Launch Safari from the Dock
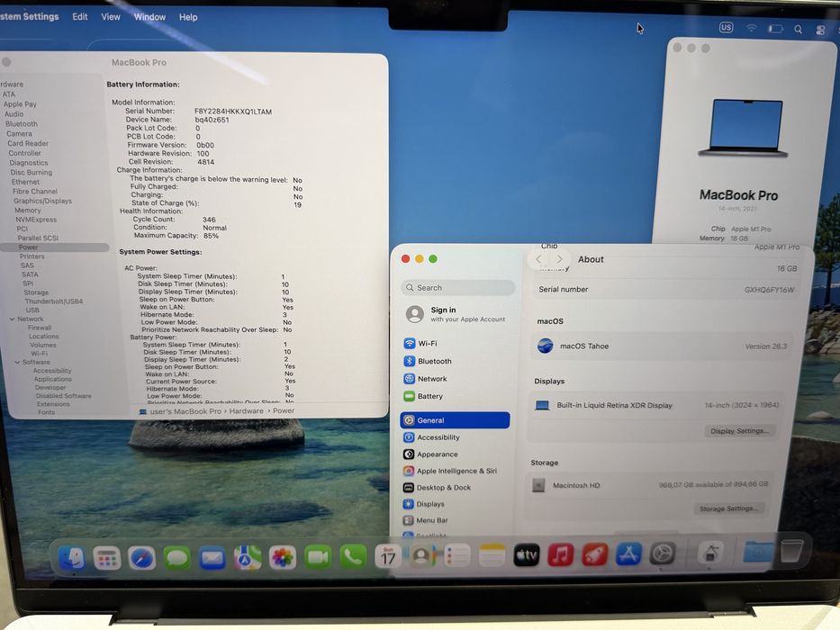Image resolution: width=840 pixels, height=630 pixels. tap(142, 558)
